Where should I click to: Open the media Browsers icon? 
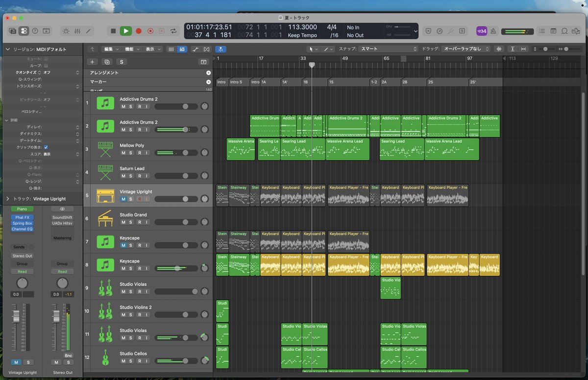tap(576, 31)
